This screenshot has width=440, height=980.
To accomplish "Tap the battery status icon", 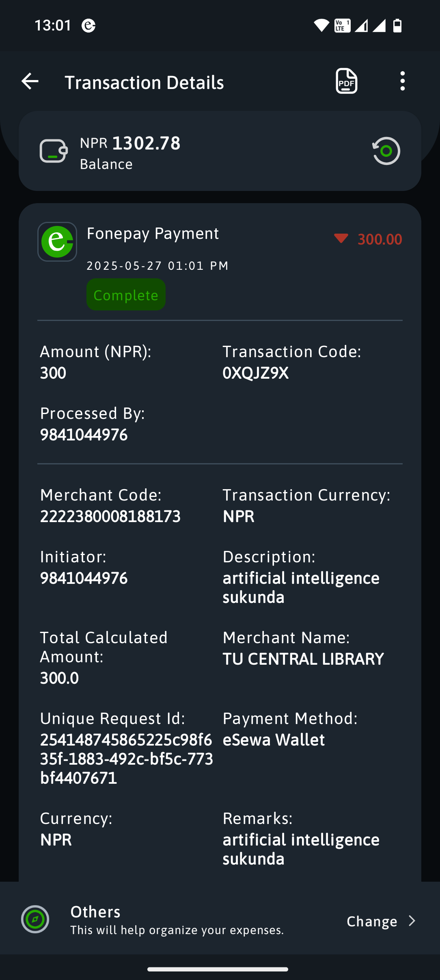I will point(397,26).
